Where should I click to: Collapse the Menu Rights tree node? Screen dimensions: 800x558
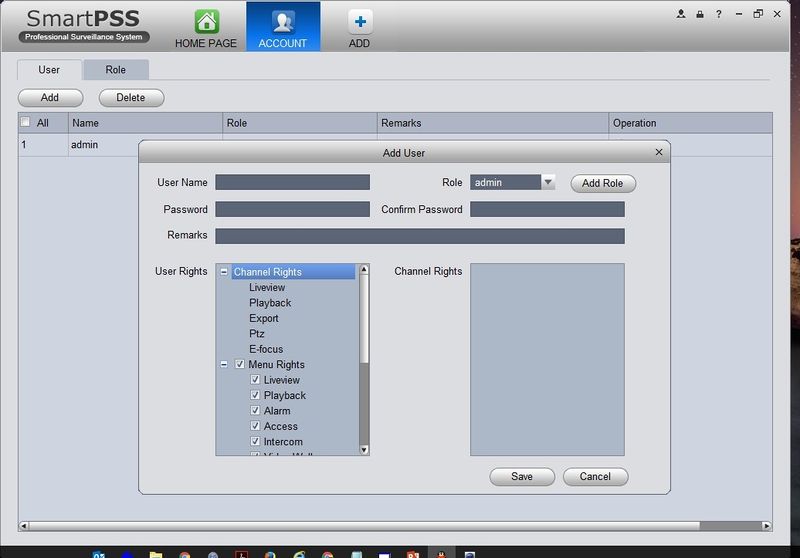click(x=224, y=365)
